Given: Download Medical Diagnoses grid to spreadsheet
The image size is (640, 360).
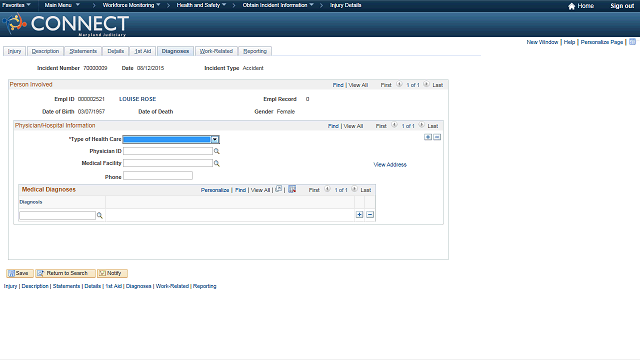Looking at the screenshot, I should click(292, 189).
